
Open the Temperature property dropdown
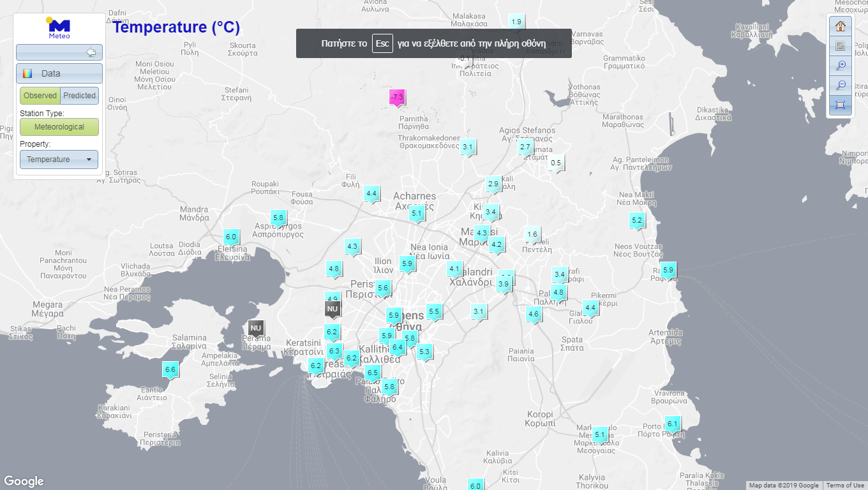59,160
